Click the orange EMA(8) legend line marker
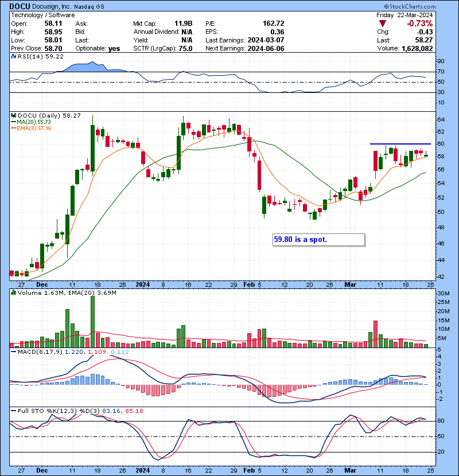459x476 pixels. click(x=13, y=128)
